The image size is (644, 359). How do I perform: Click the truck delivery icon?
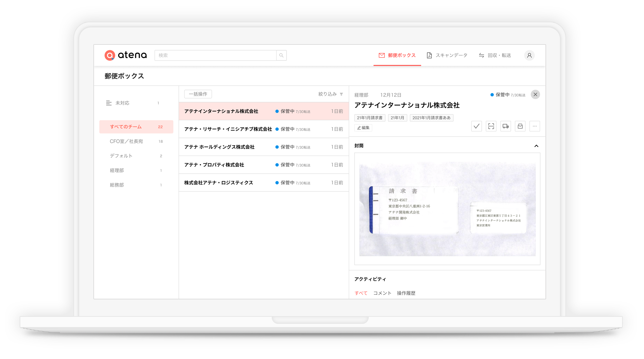(506, 126)
